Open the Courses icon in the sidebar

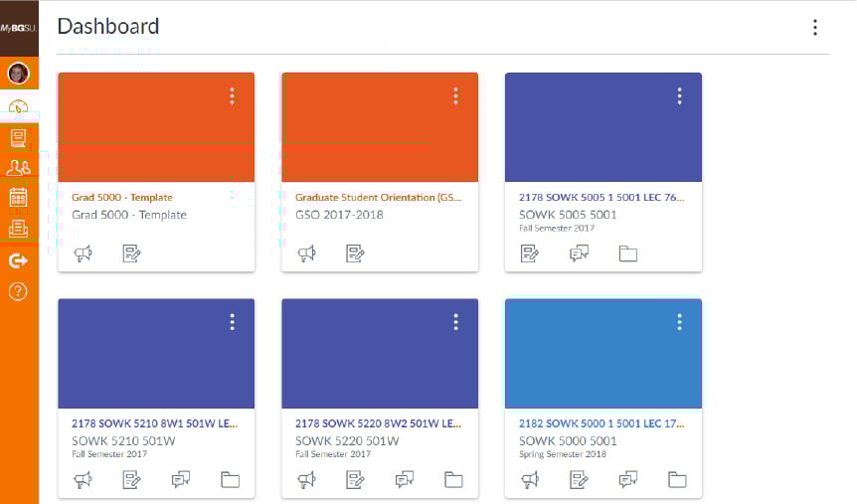[18, 138]
